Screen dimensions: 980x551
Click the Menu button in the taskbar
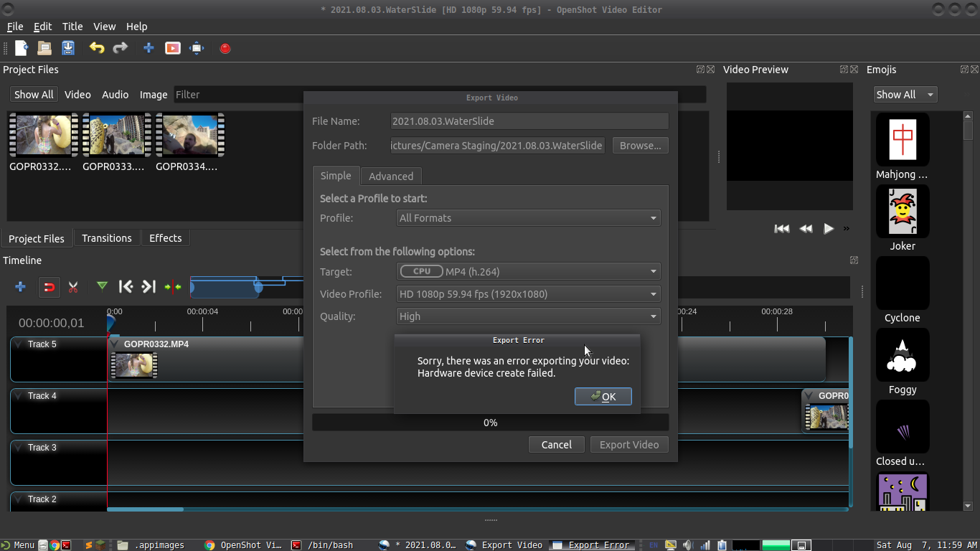[18, 545]
